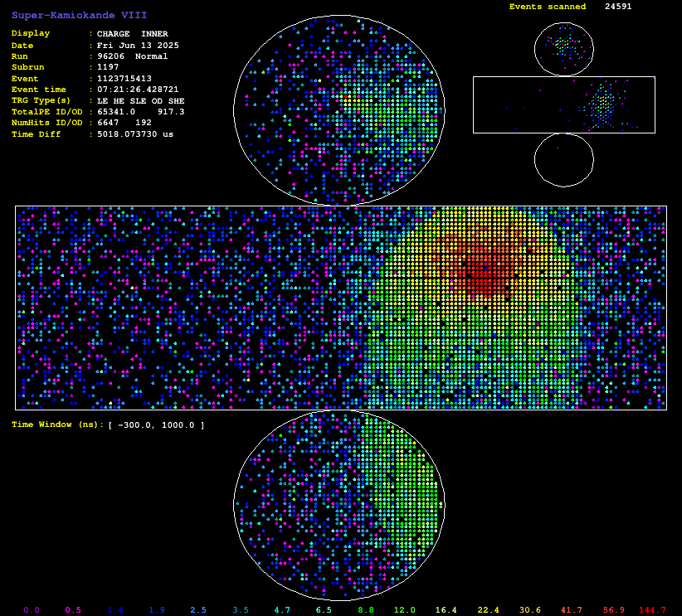
Task: Open the outer detector bottom cap thumbnail
Action: click(563, 159)
